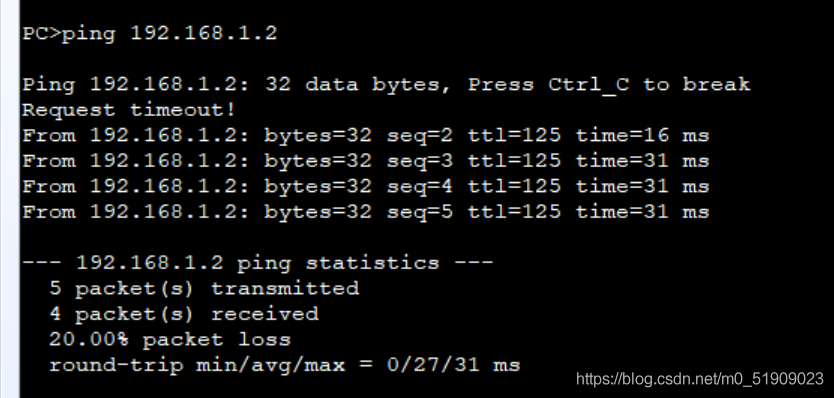The width and height of the screenshot is (834, 398).
Task: Click the 5 packet(s) transmitted line
Action: coord(204,288)
